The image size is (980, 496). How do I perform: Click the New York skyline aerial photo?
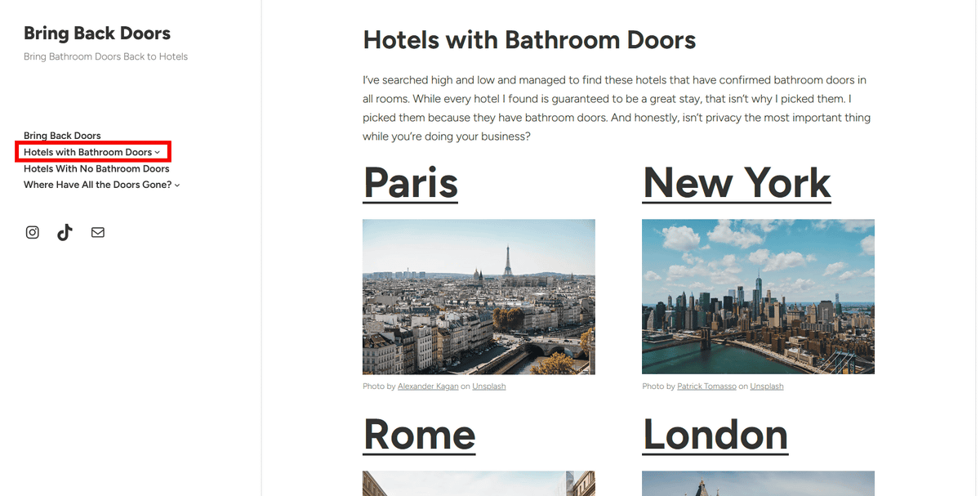tap(758, 297)
